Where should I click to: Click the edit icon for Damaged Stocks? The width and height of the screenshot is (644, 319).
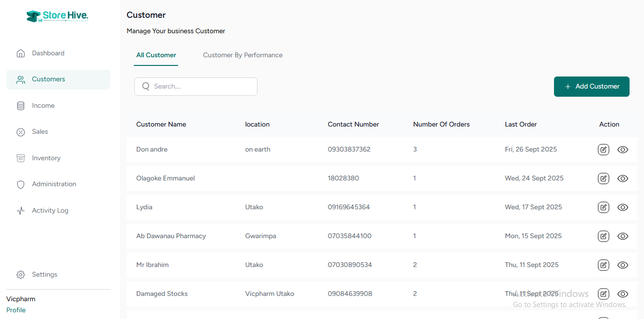tap(603, 294)
